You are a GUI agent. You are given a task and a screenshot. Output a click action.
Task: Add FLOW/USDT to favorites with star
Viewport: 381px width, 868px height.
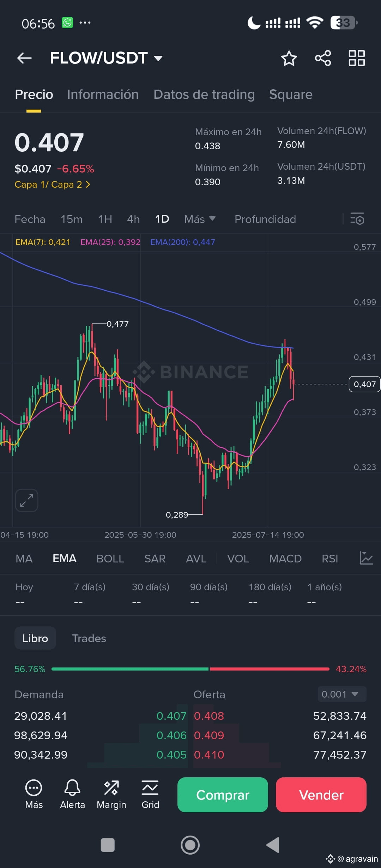289,58
